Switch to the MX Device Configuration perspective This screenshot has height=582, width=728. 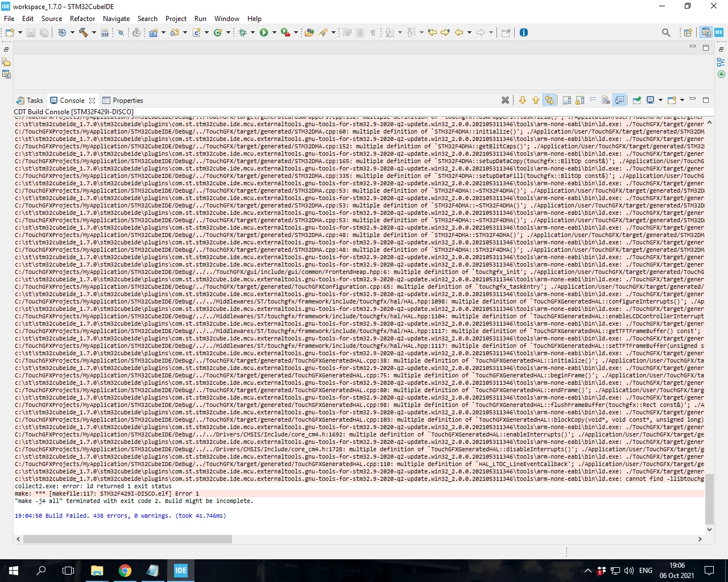pyautogui.click(x=719, y=32)
